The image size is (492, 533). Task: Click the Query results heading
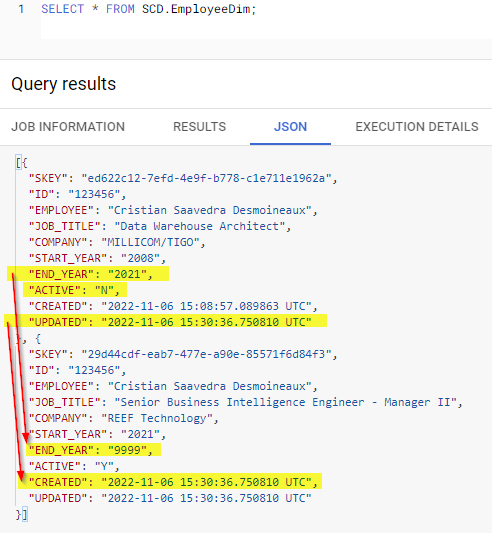point(64,84)
